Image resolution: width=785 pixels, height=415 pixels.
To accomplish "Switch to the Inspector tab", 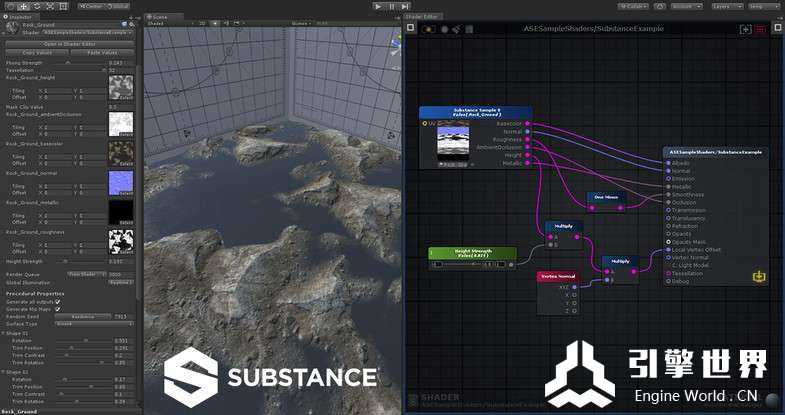I will (20, 17).
